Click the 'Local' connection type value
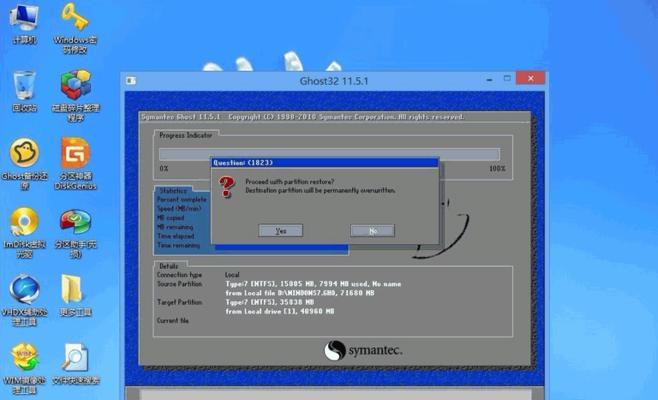This screenshot has height=400, width=658. point(232,275)
